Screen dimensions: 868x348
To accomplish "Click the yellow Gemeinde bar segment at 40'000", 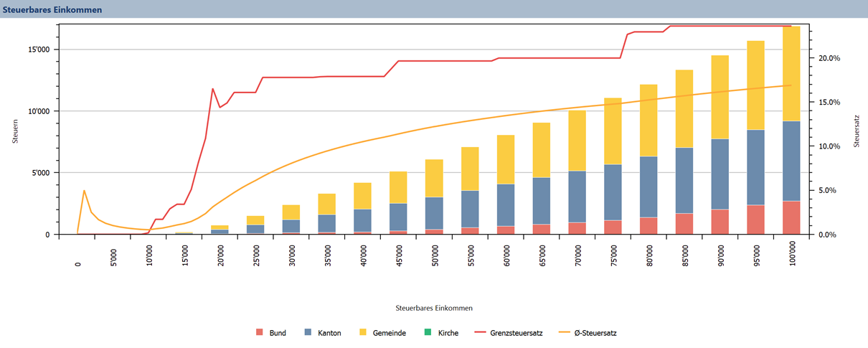I will coord(361,196).
